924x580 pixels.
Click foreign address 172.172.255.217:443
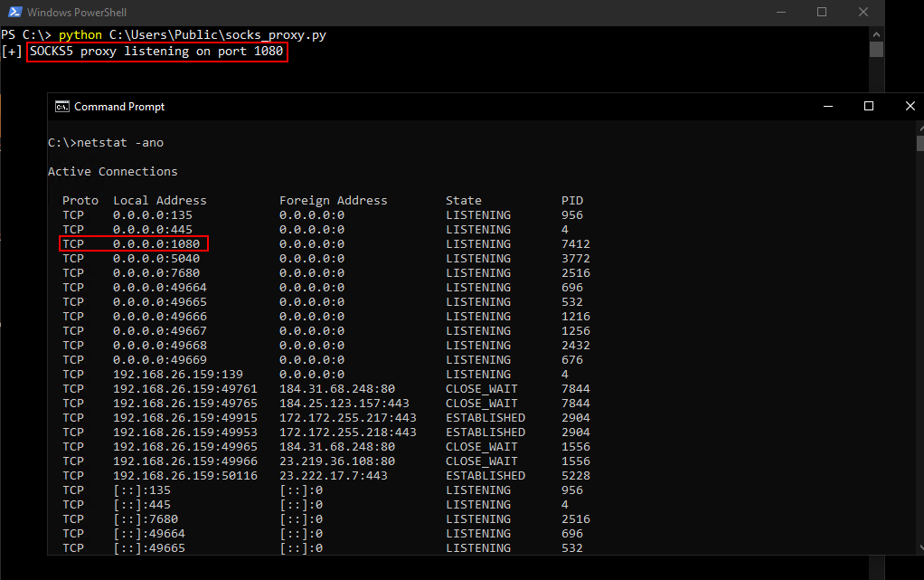[348, 418]
